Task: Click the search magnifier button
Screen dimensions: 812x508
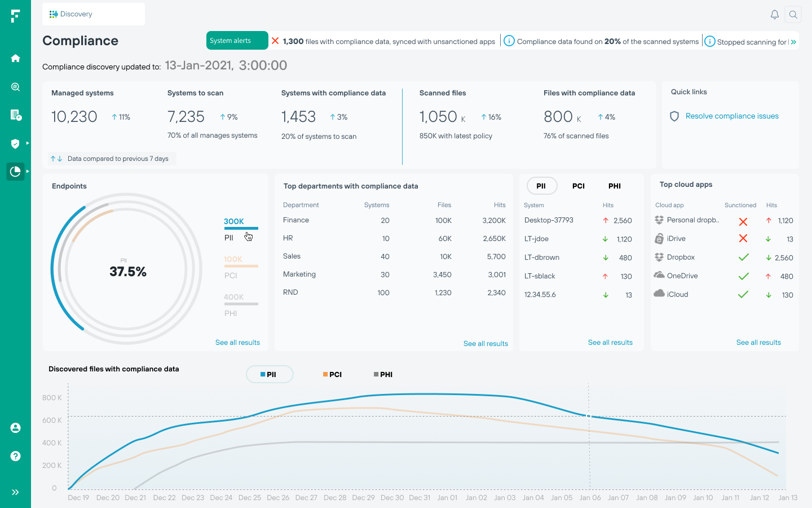Action: pyautogui.click(x=793, y=15)
